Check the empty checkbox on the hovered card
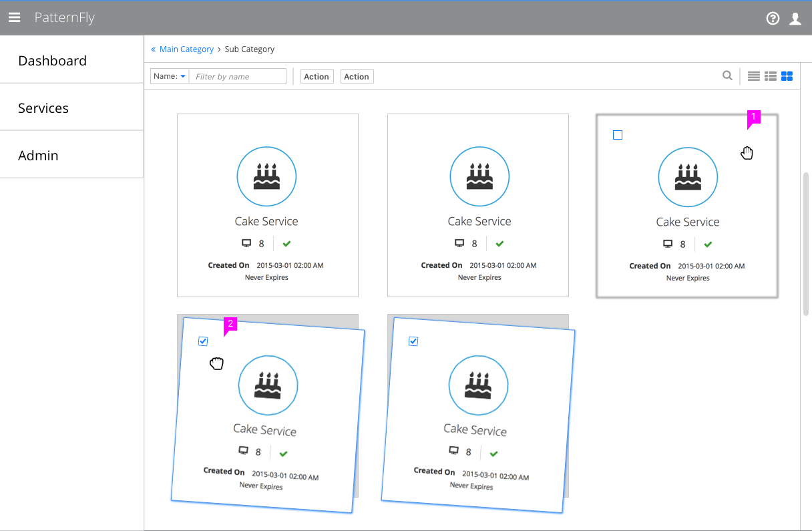 pyautogui.click(x=618, y=135)
